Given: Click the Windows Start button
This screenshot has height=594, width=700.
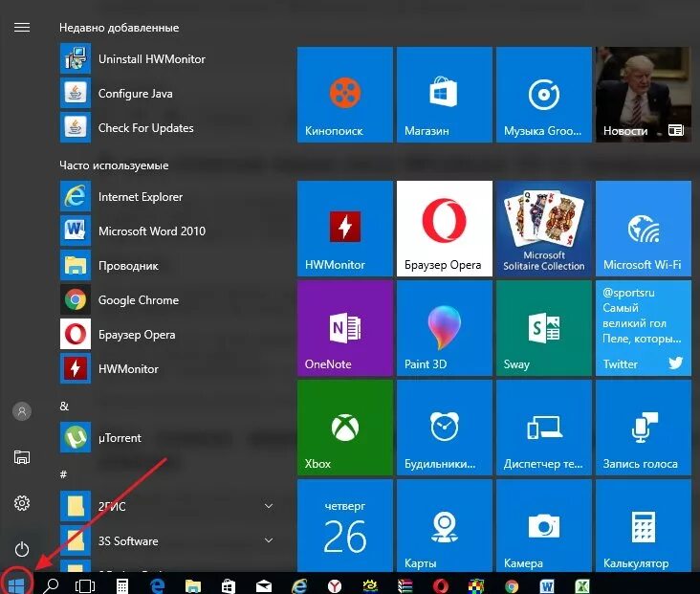Looking at the screenshot, I should pyautogui.click(x=16, y=584).
